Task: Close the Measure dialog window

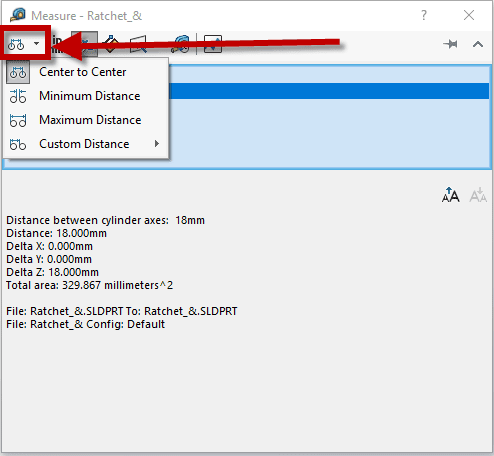Action: [x=469, y=15]
